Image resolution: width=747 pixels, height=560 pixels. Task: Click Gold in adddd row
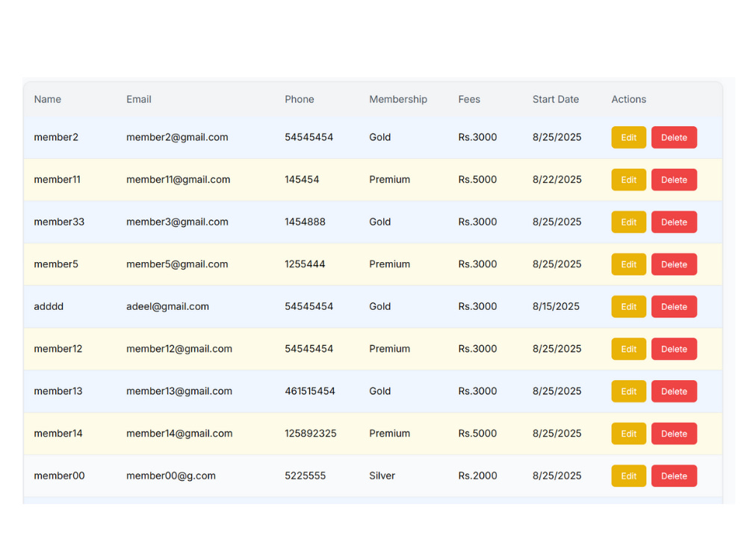(x=379, y=307)
